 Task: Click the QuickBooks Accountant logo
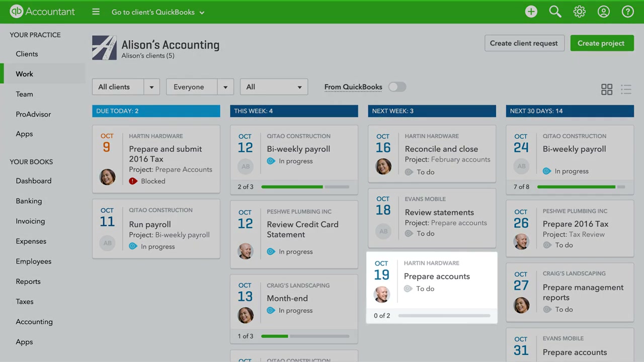[42, 12]
